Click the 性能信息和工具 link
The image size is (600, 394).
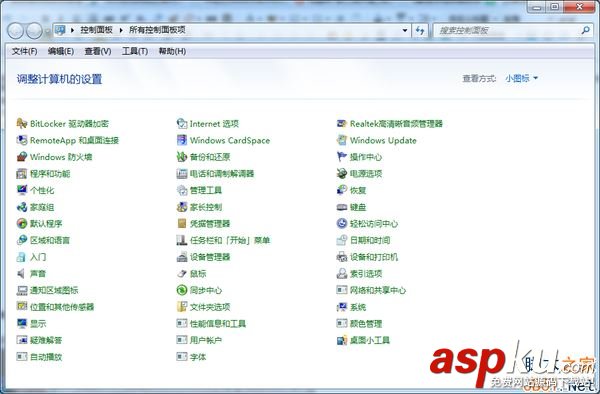218,324
